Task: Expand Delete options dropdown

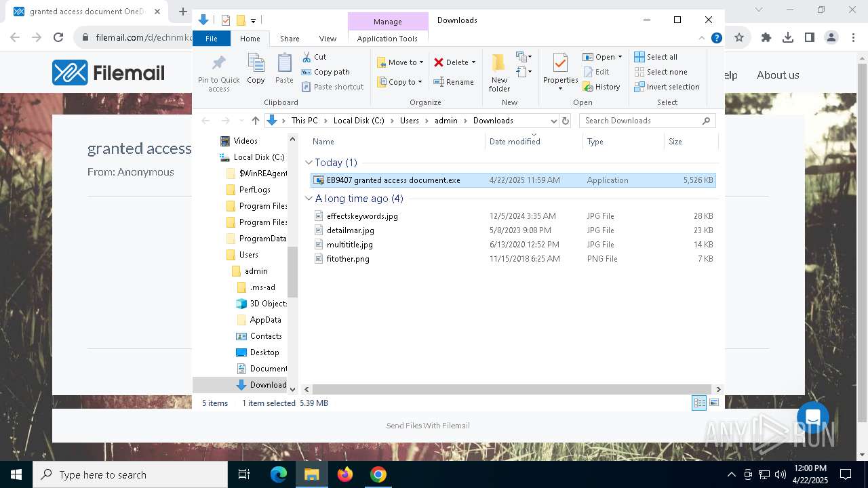Action: point(473,62)
